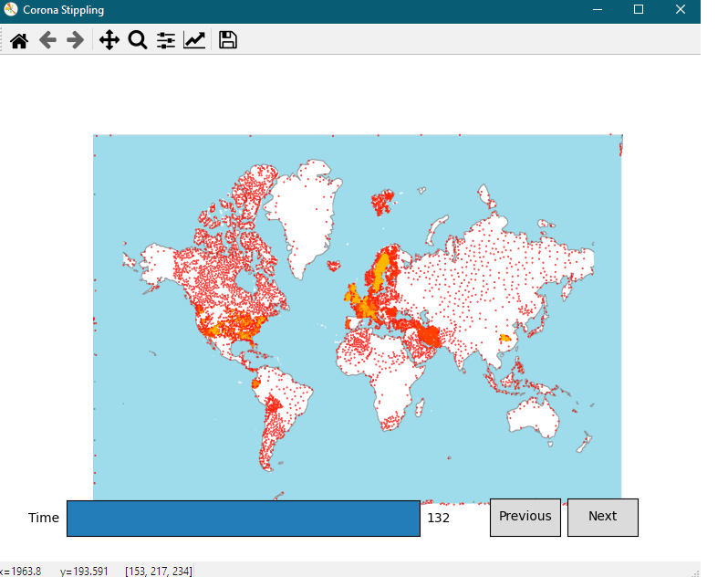Click the Time label beside the slider
The image size is (728, 577).
[43, 518]
